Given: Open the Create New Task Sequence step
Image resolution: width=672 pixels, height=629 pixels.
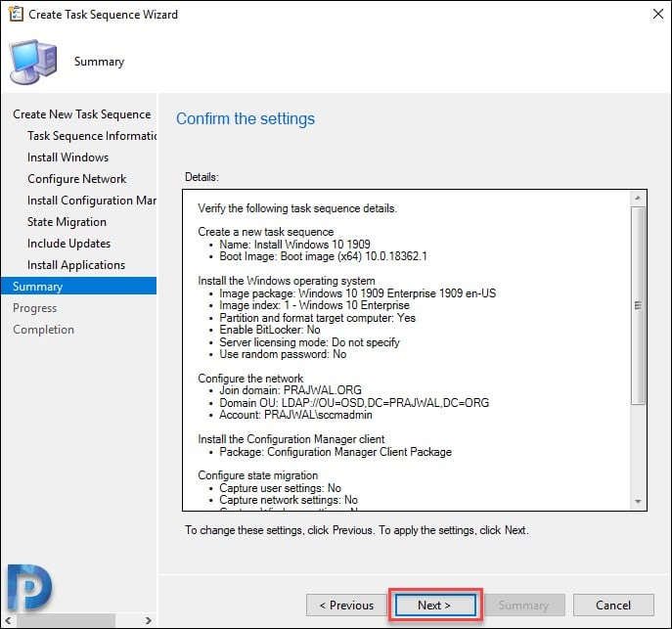Looking at the screenshot, I should 82,114.
